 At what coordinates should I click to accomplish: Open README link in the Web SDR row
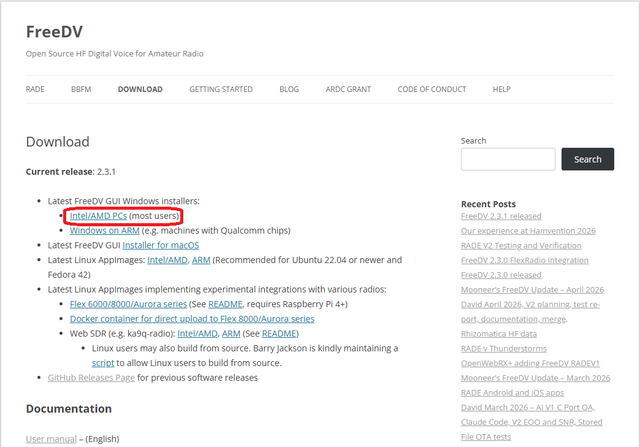click(279, 333)
